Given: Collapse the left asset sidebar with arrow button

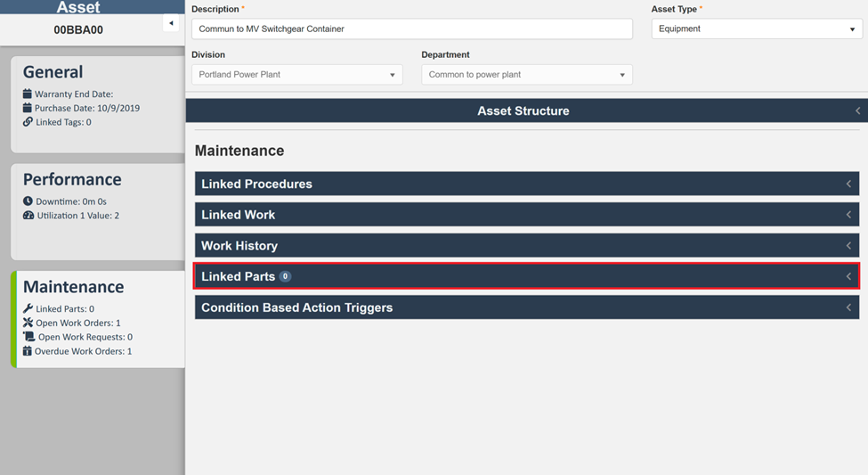Looking at the screenshot, I should point(171,24).
